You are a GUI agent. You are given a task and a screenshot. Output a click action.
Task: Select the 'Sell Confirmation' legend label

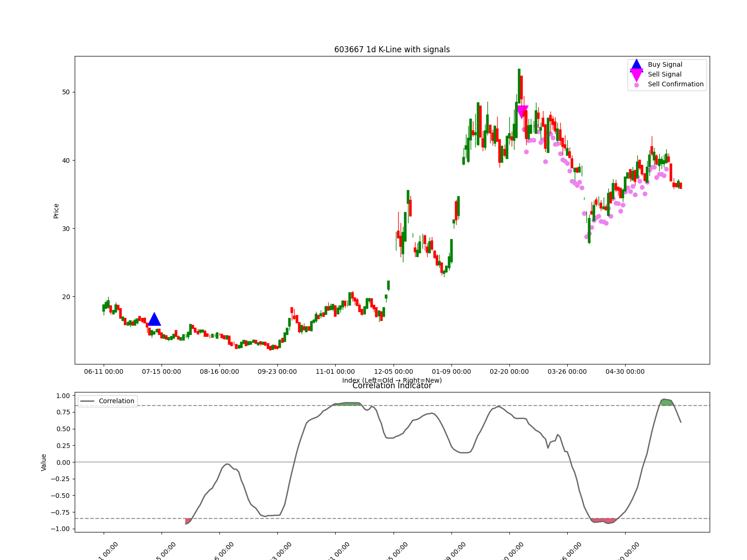click(x=676, y=84)
